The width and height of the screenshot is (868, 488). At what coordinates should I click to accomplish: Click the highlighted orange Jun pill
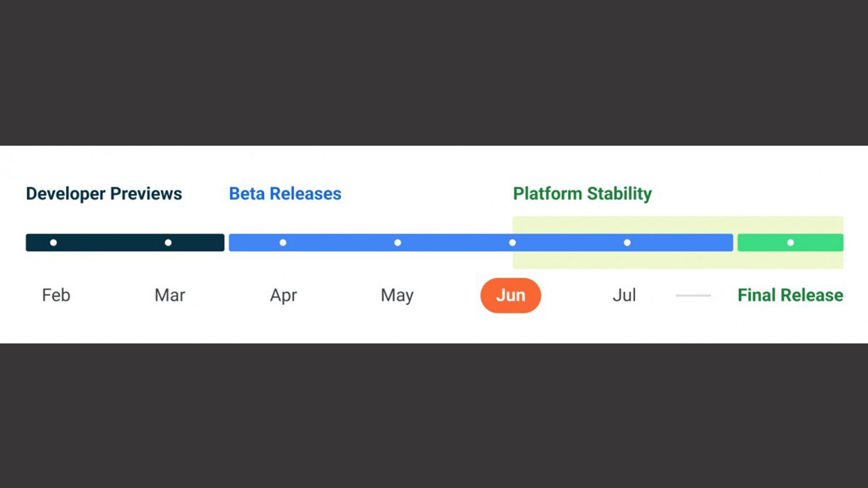510,295
